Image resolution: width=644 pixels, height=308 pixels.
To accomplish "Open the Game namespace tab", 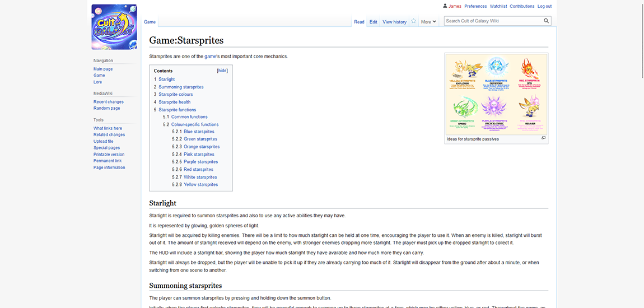I will coord(150,22).
